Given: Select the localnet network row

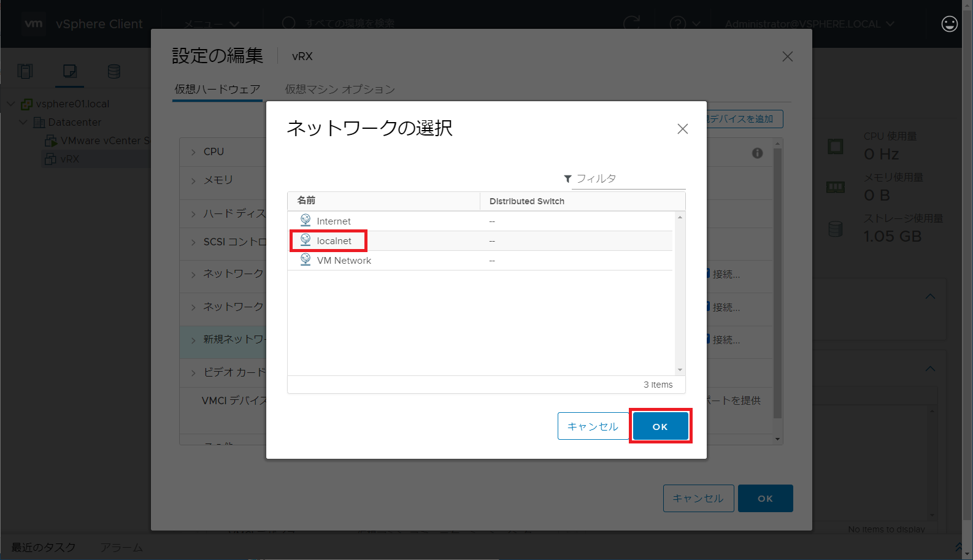Looking at the screenshot, I should pos(480,241).
